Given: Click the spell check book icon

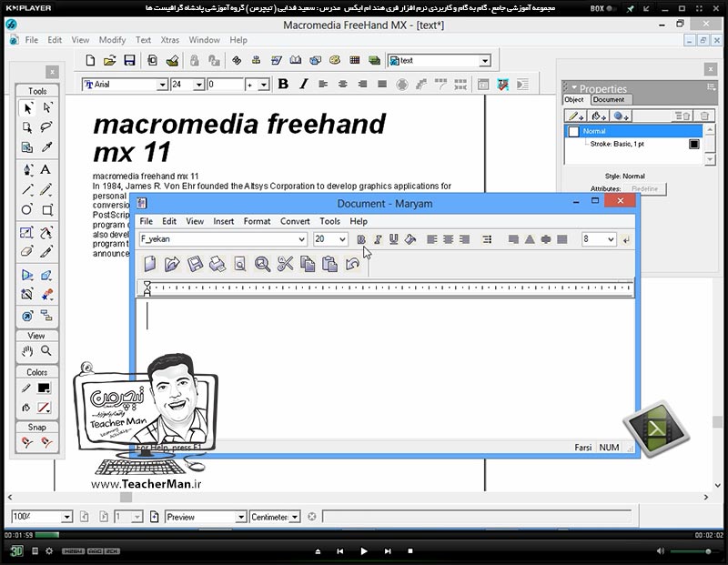Looking at the screenshot, I should click(295, 60).
